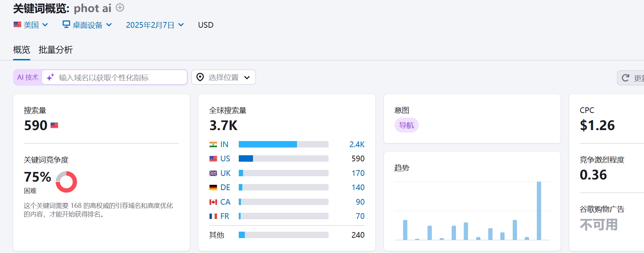This screenshot has height=253, width=644.
Task: Click the location pin icon
Action: point(200,77)
